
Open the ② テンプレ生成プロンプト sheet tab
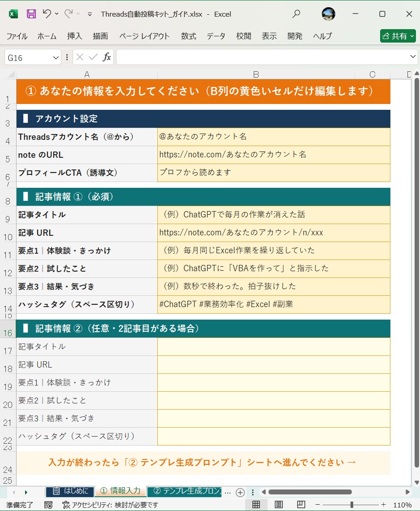[184, 491]
